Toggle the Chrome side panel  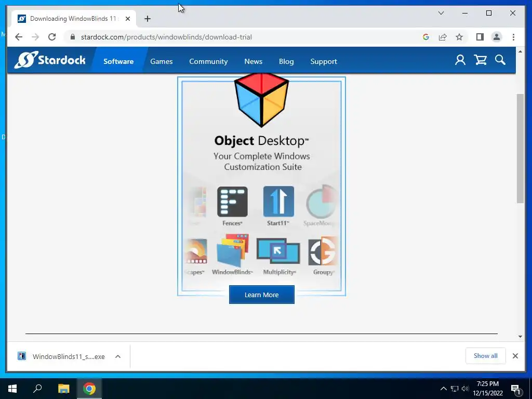pos(480,37)
